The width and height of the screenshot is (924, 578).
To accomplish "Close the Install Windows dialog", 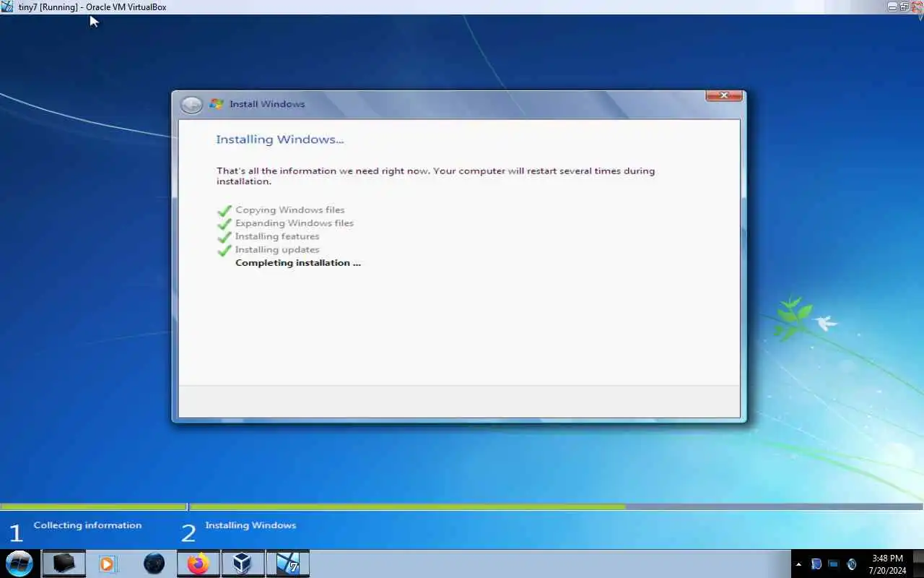I will (x=723, y=95).
